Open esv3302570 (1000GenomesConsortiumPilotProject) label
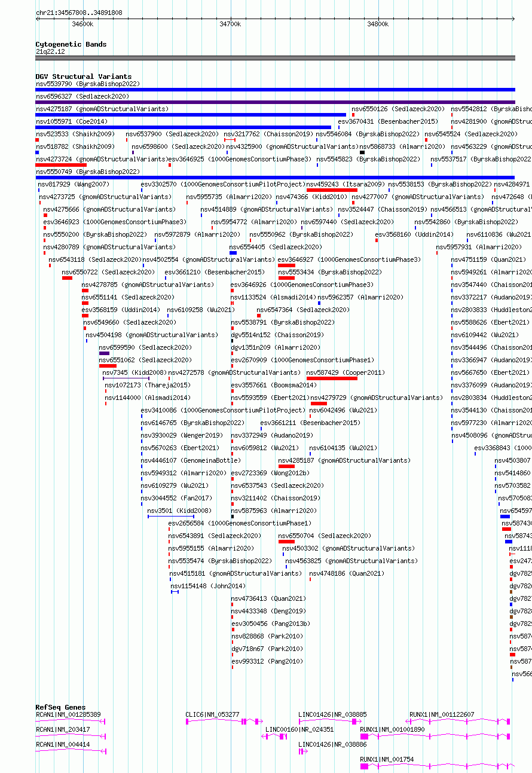Viewport: 532px width, 773px height. point(223,184)
